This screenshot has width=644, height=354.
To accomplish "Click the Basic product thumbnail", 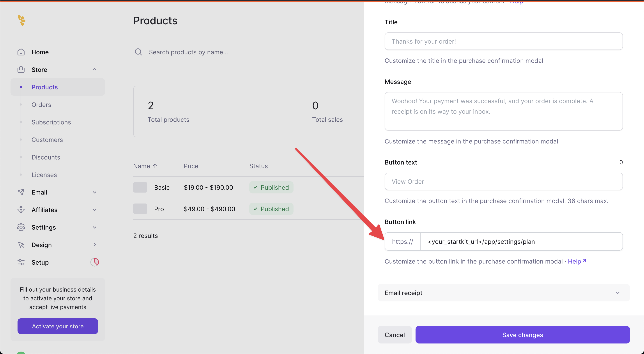I will point(140,187).
